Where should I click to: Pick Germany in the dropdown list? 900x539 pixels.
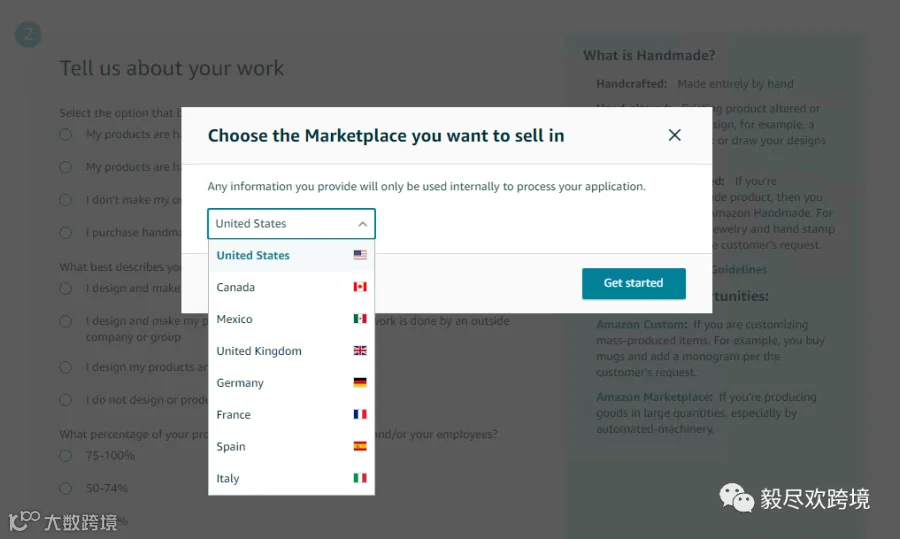click(x=240, y=383)
